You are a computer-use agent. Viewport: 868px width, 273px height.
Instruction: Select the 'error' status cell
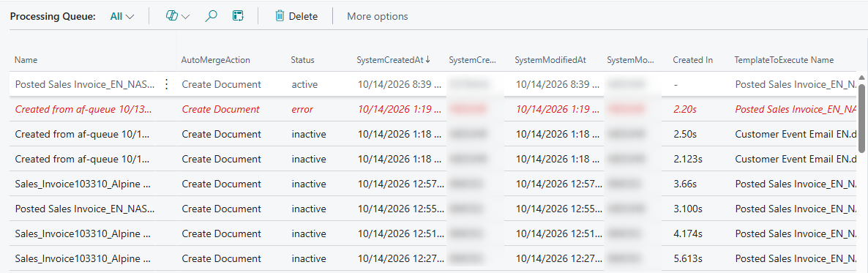pyautogui.click(x=302, y=109)
